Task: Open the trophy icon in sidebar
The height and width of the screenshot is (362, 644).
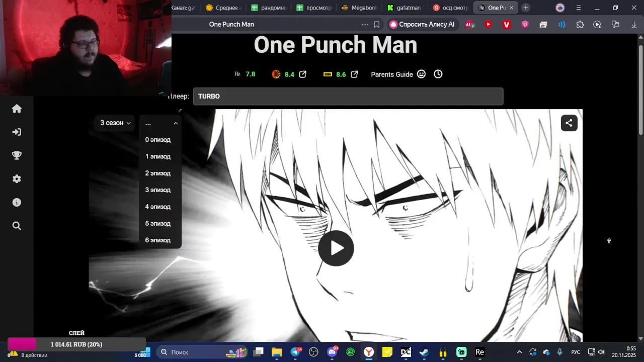Action: pyautogui.click(x=17, y=155)
